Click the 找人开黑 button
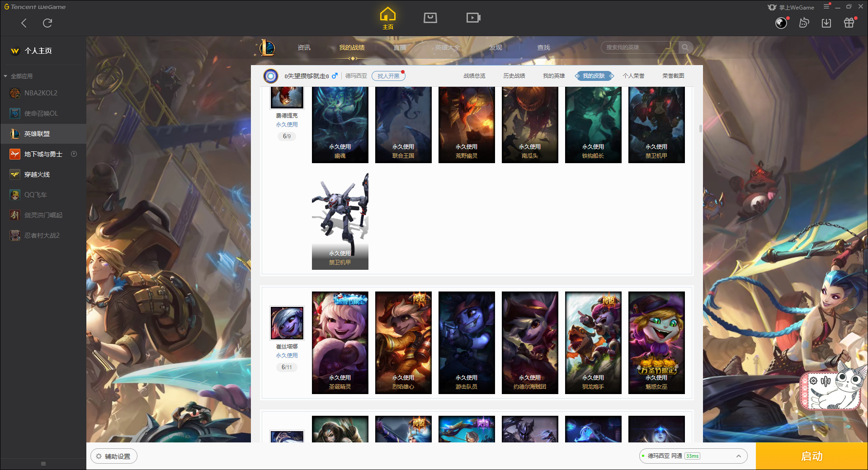Image resolution: width=868 pixels, height=470 pixels. [x=388, y=76]
